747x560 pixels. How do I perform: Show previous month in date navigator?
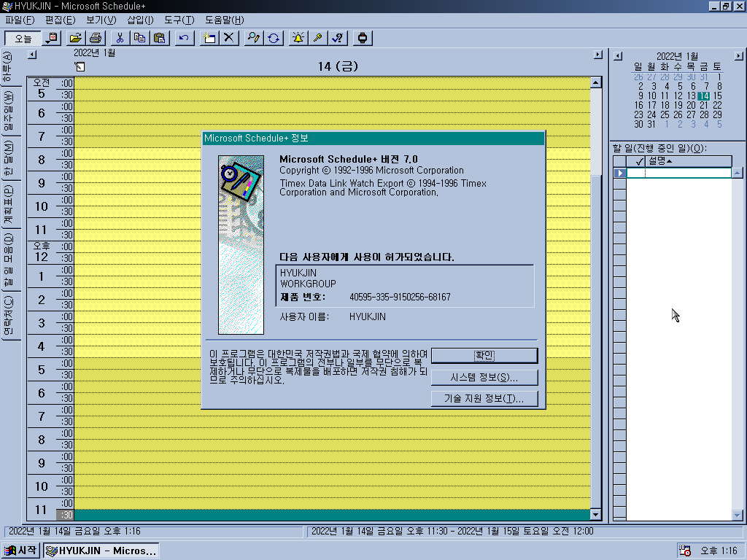[618, 56]
